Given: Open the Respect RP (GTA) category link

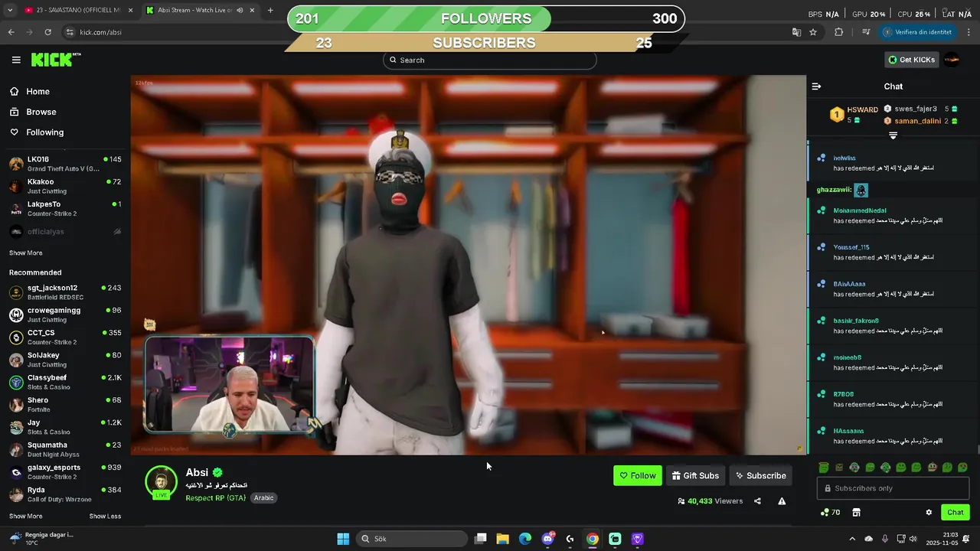Looking at the screenshot, I should coord(215,497).
